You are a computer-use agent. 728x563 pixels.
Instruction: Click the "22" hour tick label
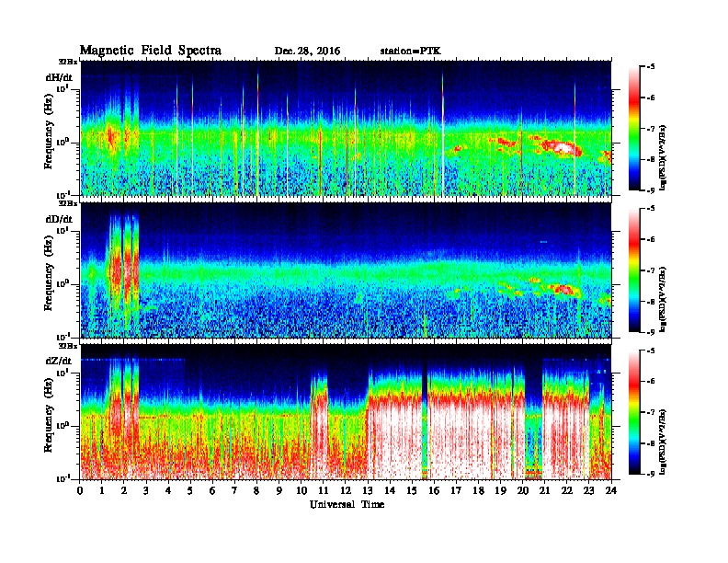[x=567, y=490]
